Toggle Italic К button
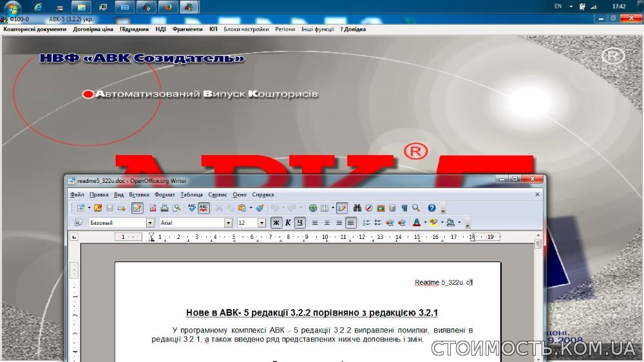The image size is (644, 362). [288, 223]
